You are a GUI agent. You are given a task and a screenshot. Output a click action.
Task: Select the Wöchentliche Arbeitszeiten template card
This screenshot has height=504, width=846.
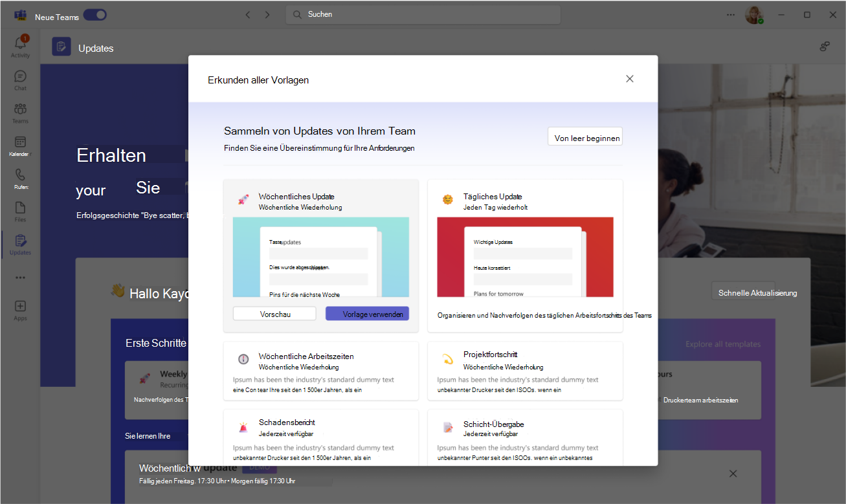pyautogui.click(x=321, y=371)
